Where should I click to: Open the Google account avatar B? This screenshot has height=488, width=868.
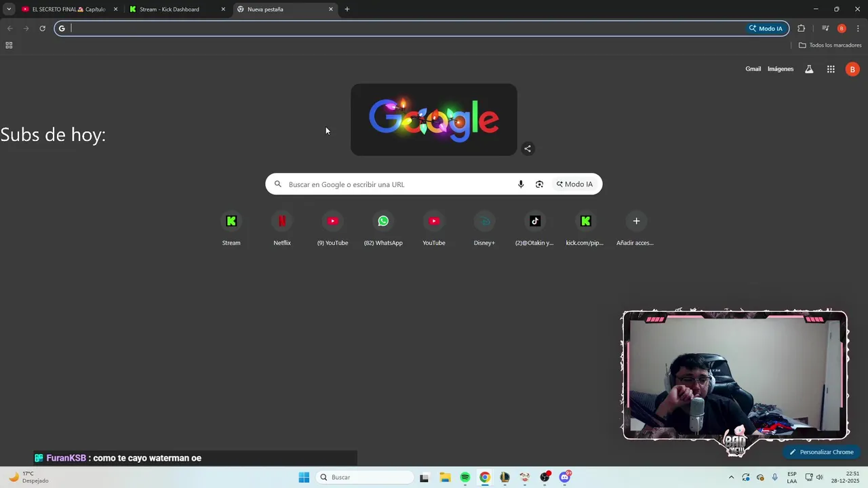pos(852,69)
